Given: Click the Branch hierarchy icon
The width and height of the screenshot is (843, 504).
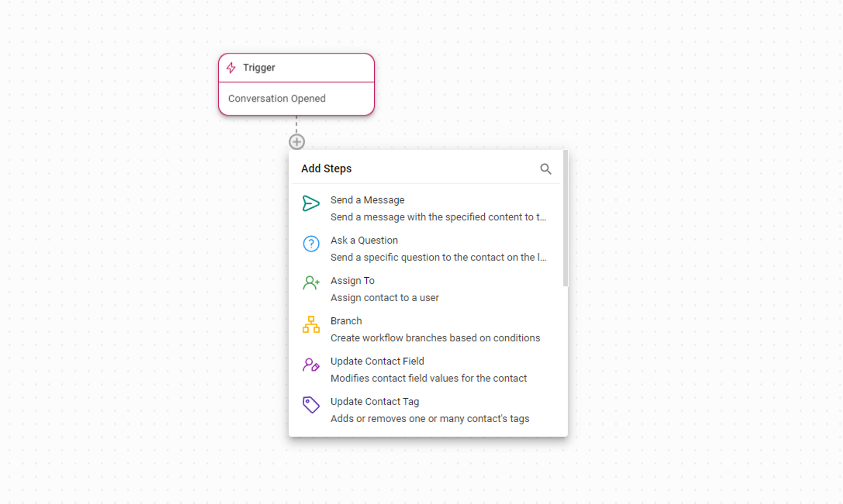Looking at the screenshot, I should pyautogui.click(x=311, y=324).
